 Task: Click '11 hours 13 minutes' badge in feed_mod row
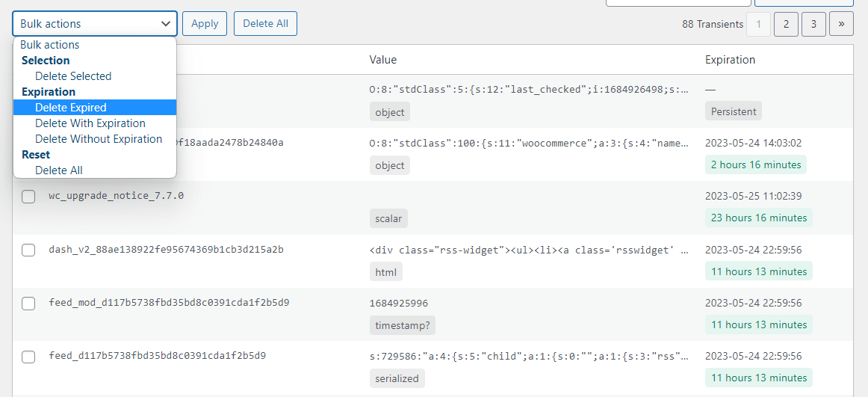coord(758,325)
